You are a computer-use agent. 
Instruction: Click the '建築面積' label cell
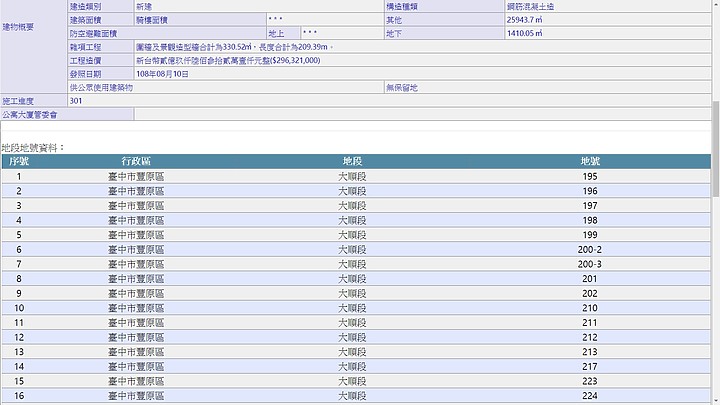101,20
